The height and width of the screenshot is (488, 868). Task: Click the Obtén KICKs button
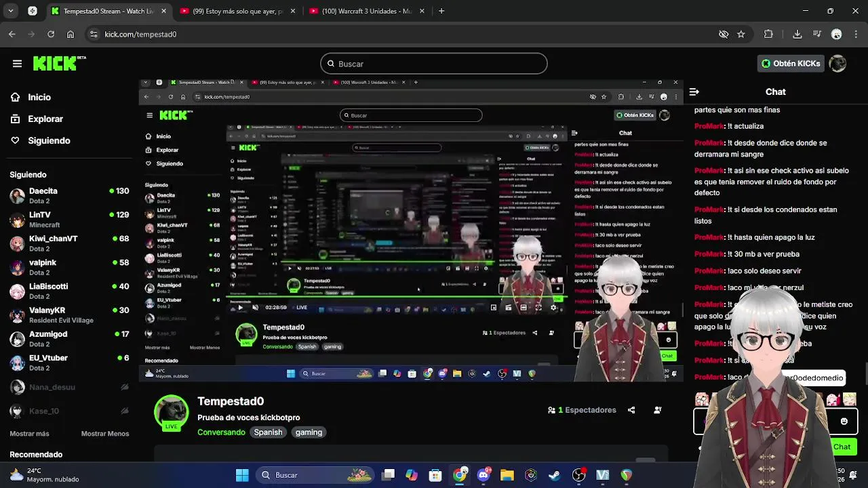click(791, 64)
